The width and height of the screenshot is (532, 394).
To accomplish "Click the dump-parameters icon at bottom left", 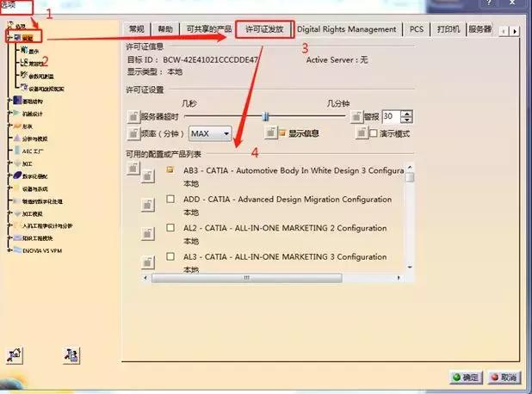I will click(x=72, y=355).
